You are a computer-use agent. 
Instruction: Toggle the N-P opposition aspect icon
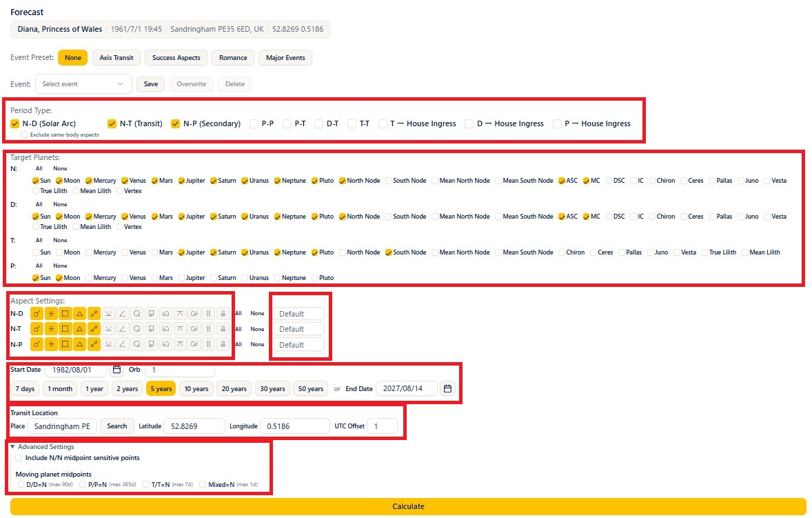coord(94,344)
